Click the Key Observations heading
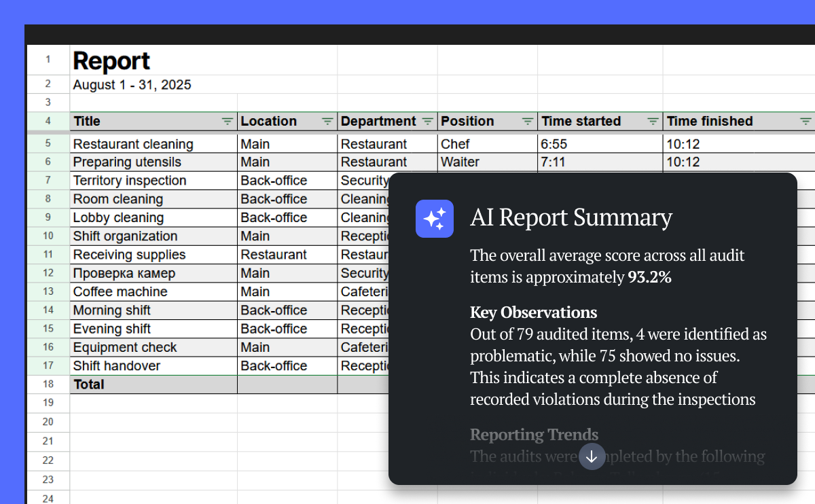 click(533, 312)
